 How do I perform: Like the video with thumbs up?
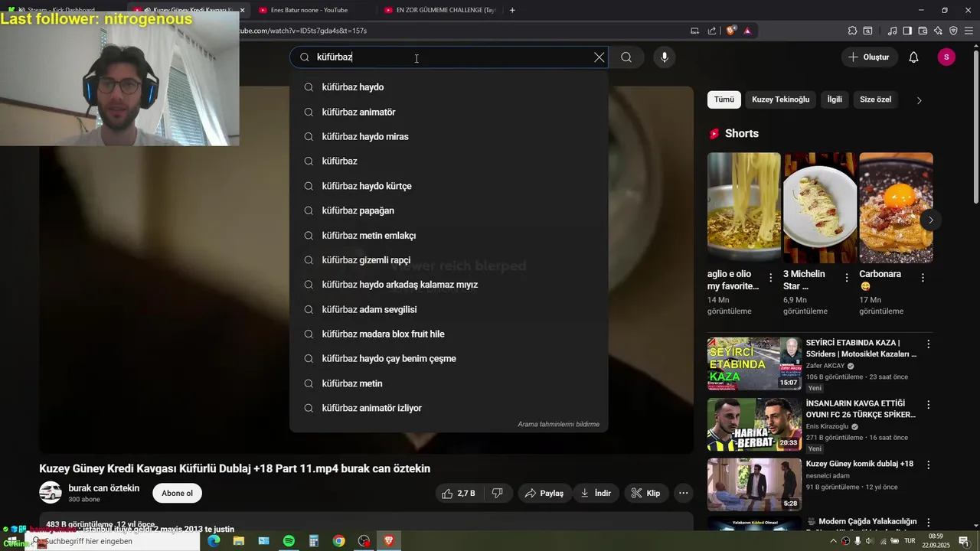pyautogui.click(x=458, y=494)
